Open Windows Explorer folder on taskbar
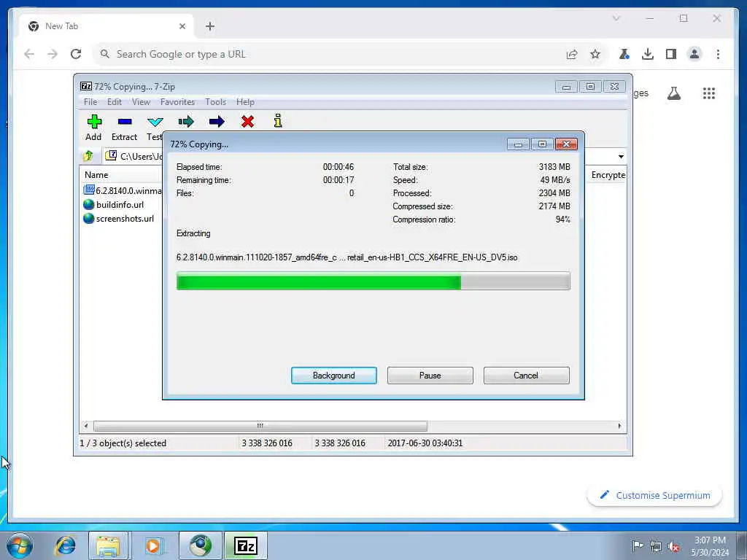The image size is (747, 560). pos(108,545)
